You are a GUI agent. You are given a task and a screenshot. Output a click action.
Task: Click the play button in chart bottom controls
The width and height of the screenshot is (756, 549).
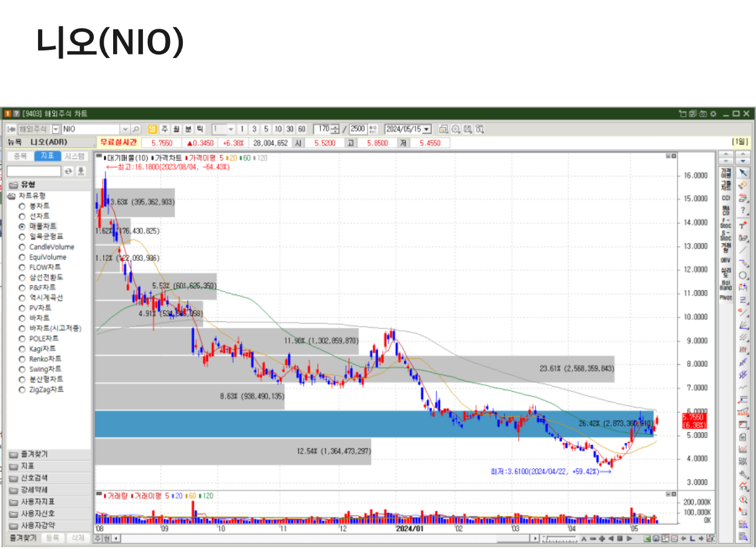click(x=630, y=538)
